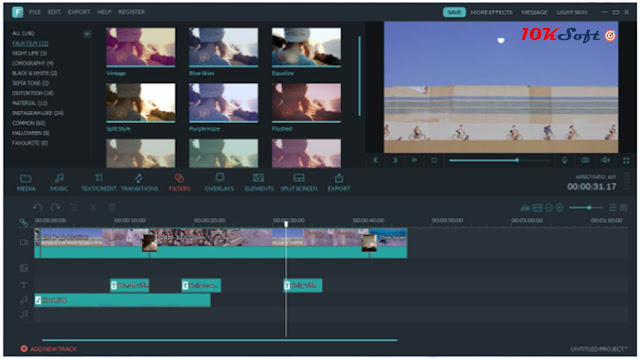Open the File menu
This screenshot has width=640, height=360.
coord(35,12)
